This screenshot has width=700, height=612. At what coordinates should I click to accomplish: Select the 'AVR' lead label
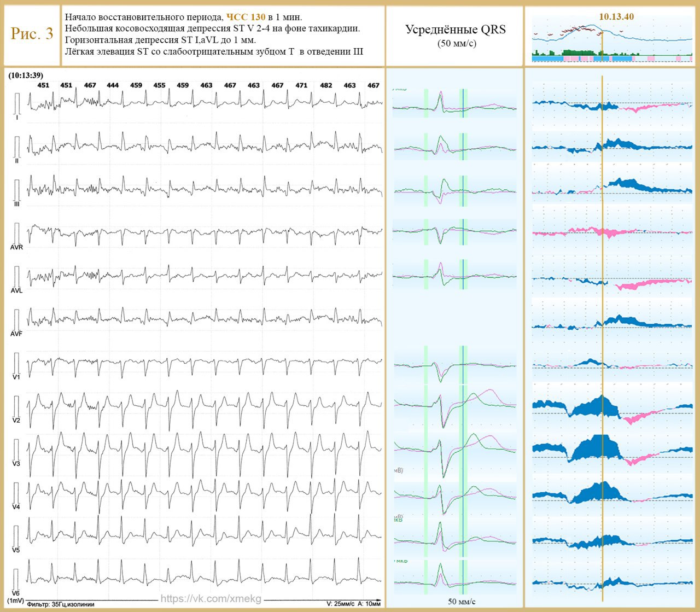pos(16,247)
